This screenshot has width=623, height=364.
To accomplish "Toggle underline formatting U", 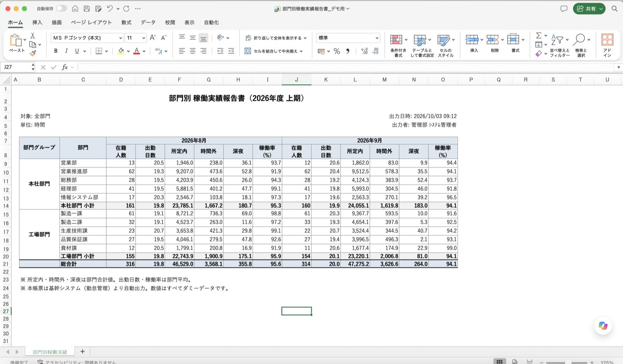I will [x=77, y=51].
